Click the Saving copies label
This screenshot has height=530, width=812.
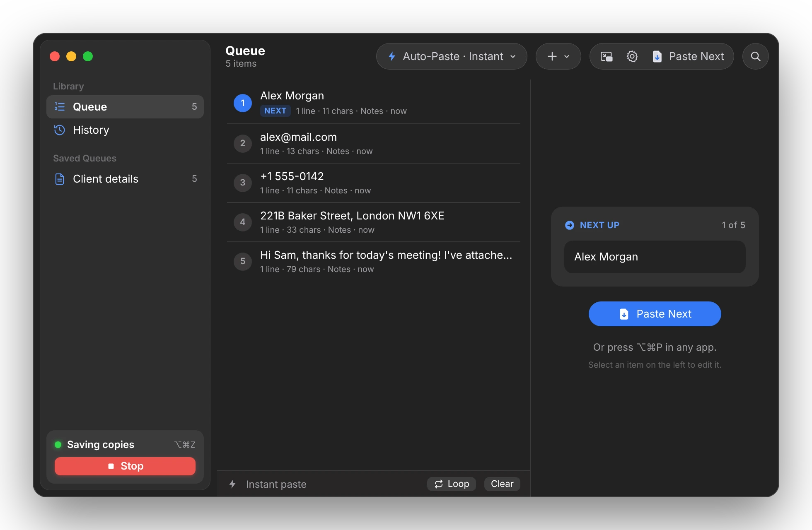tap(101, 445)
